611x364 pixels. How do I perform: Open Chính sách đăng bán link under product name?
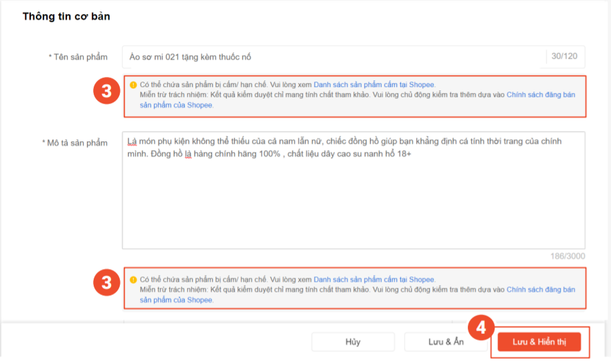[540, 95]
